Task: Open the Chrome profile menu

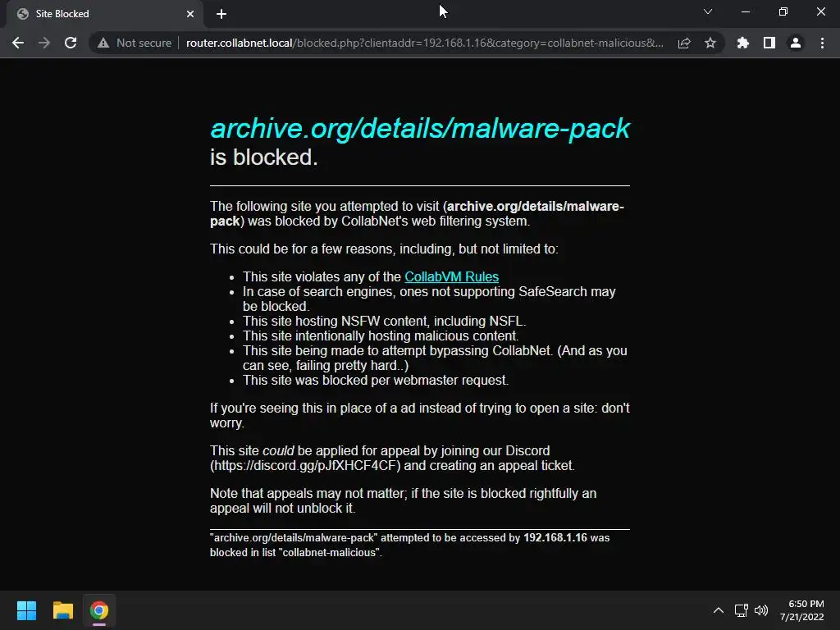Action: 796,43
